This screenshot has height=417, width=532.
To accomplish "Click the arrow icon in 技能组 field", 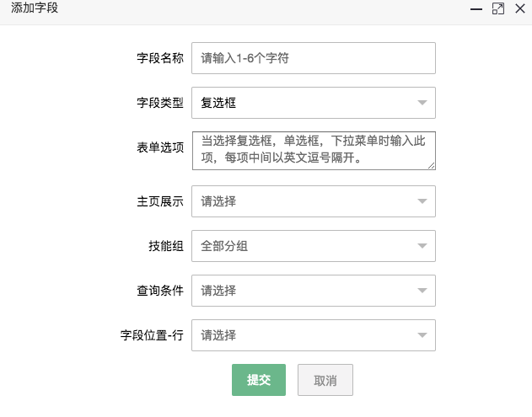I will click(422, 246).
